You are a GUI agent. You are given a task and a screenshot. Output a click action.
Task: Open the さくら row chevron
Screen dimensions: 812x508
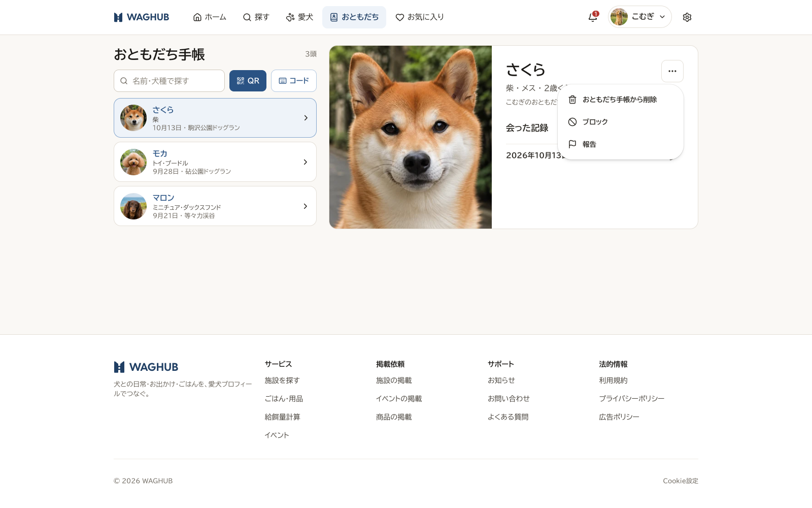(306, 118)
